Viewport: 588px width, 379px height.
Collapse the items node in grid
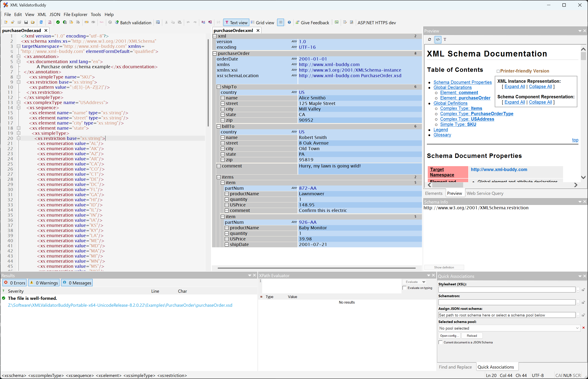219,177
